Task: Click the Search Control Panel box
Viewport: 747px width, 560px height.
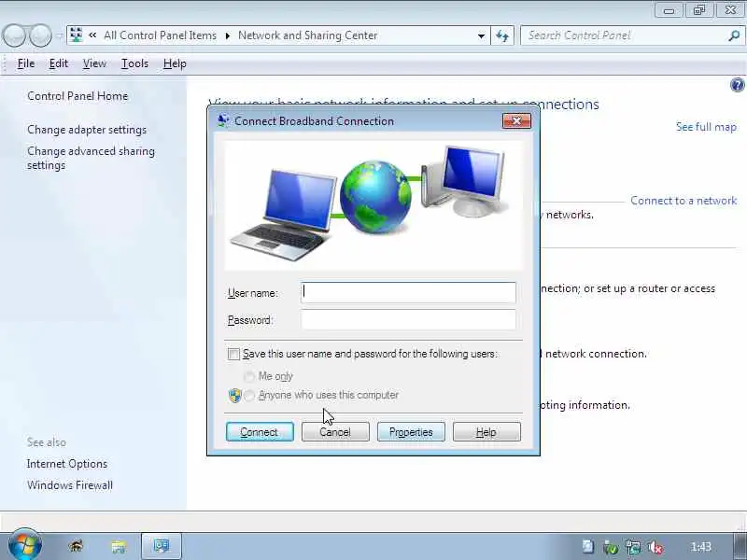Action: click(x=624, y=35)
